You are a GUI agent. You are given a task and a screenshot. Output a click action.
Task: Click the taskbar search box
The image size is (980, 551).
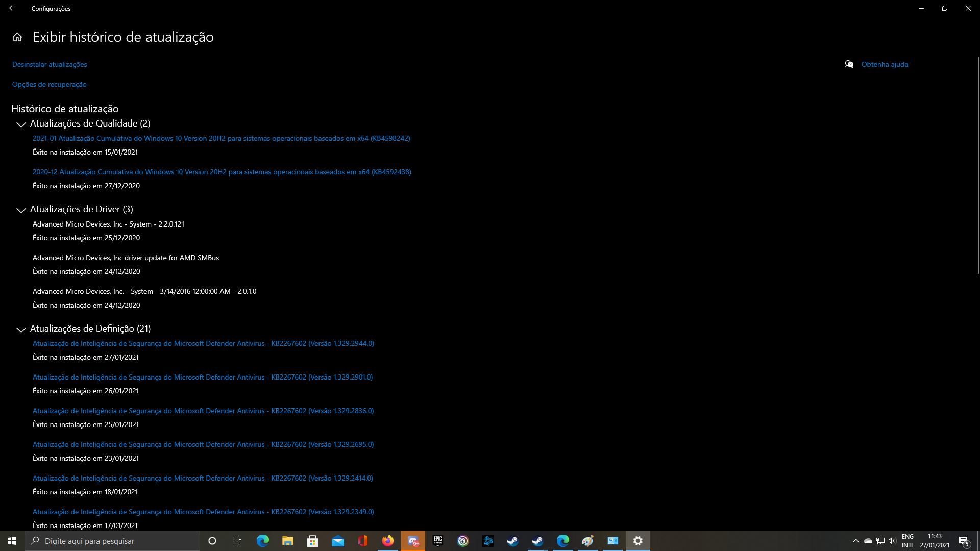pyautogui.click(x=112, y=541)
